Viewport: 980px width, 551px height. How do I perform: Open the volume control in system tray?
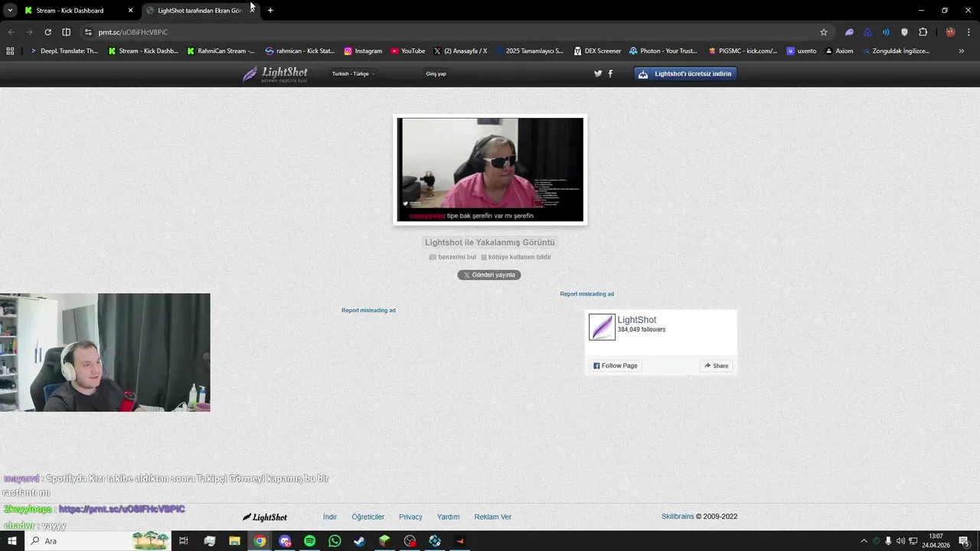[901, 541]
